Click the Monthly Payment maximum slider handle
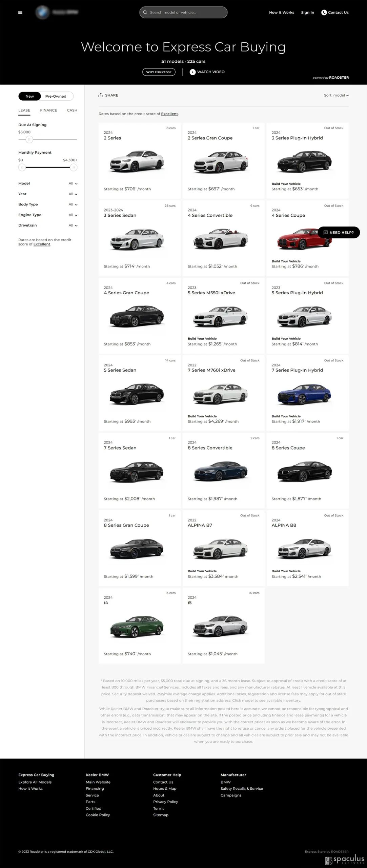The width and height of the screenshot is (367, 868). [x=74, y=167]
